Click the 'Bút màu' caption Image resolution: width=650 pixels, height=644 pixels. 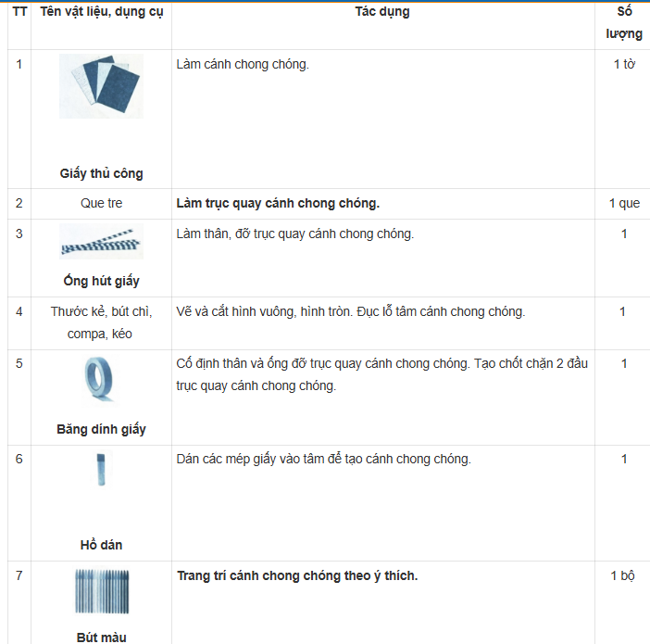[x=101, y=637]
